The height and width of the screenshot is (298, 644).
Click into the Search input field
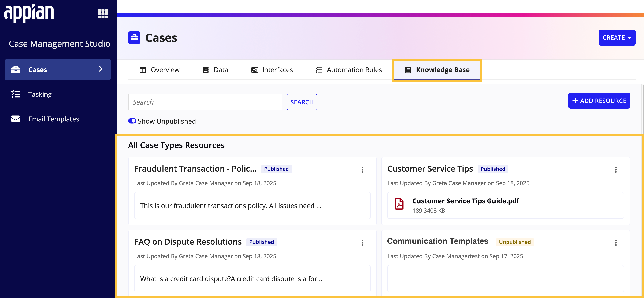(x=205, y=102)
